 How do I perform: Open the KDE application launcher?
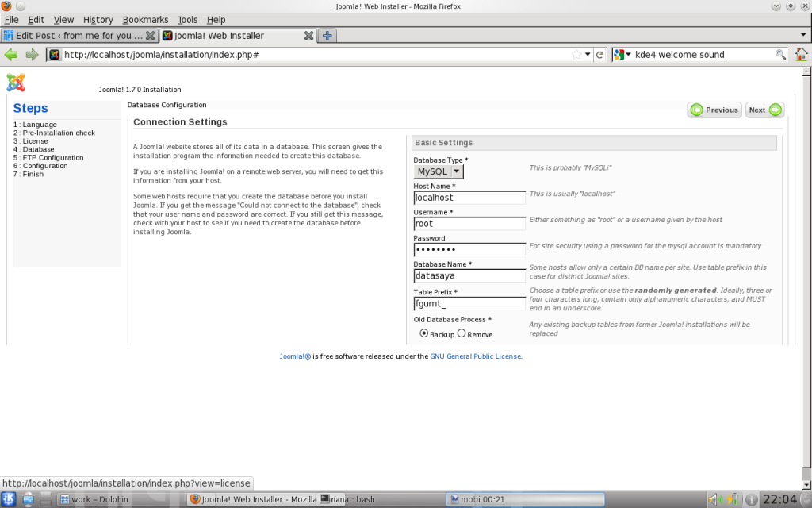(9, 499)
